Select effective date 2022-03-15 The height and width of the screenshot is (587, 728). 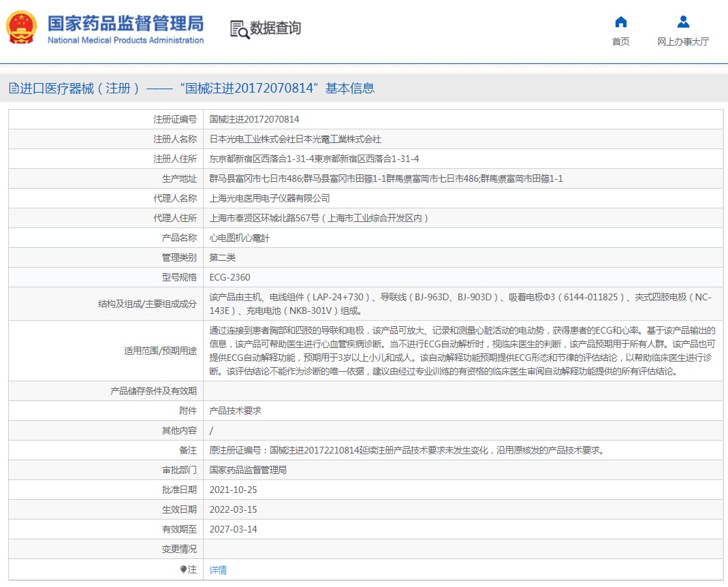[x=233, y=509]
